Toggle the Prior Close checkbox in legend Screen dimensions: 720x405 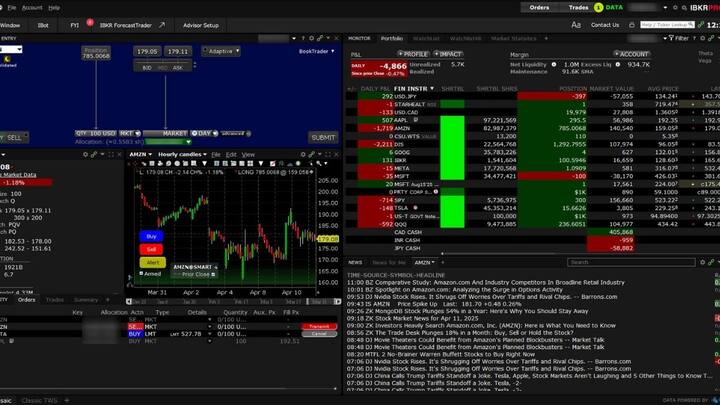pyautogui.click(x=213, y=275)
